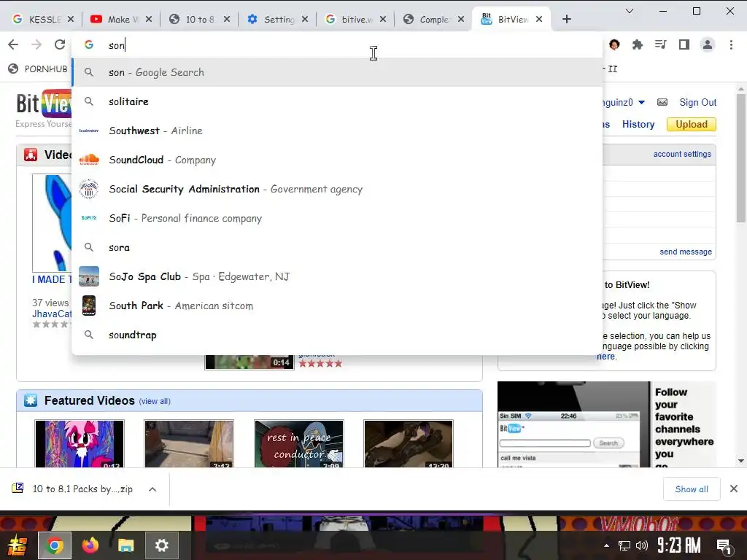This screenshot has height=560, width=747.
Task: Open the volume speaker tray icon
Action: [642, 545]
